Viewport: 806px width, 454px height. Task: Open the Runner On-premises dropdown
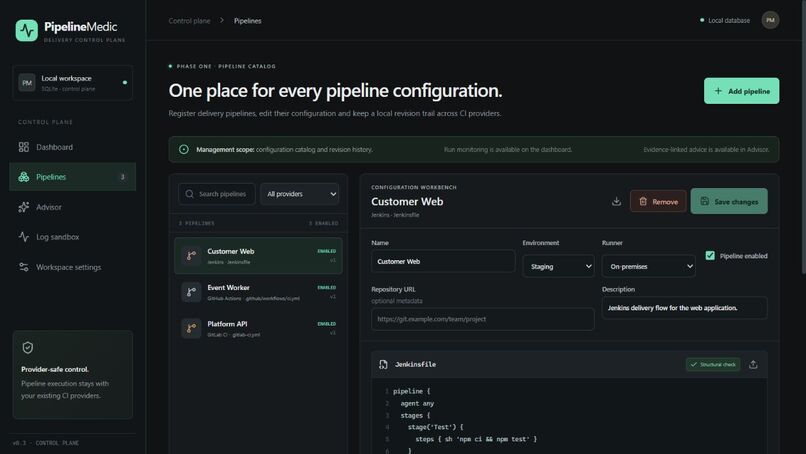pos(649,266)
